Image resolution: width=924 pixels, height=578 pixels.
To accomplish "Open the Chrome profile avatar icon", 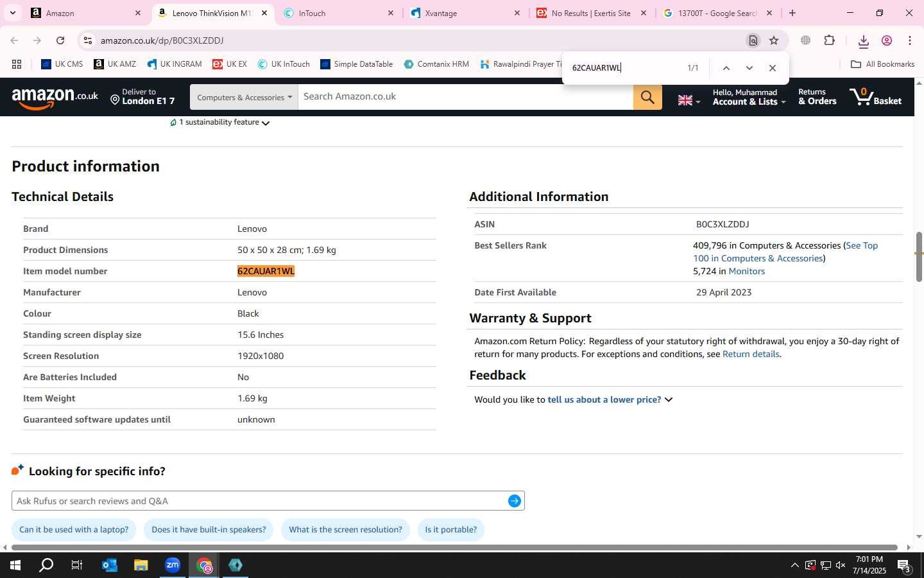I will (887, 40).
